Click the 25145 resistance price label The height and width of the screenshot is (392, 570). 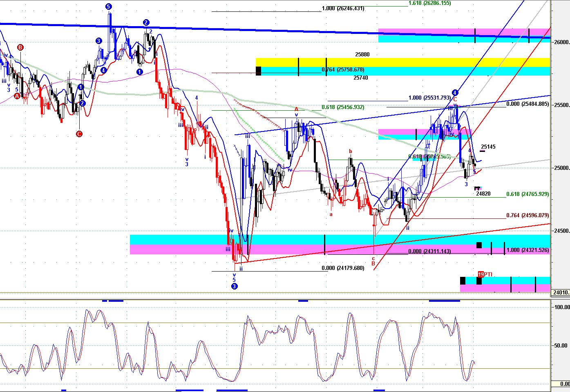click(x=488, y=147)
